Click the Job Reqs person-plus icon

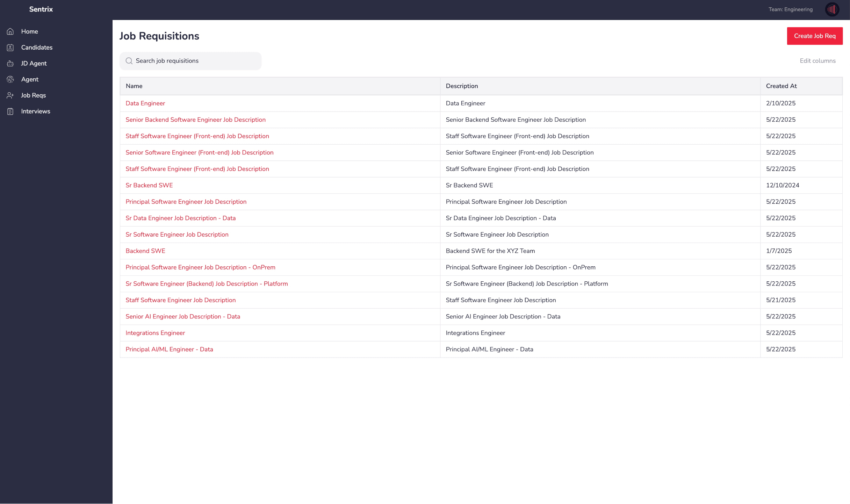(10, 95)
